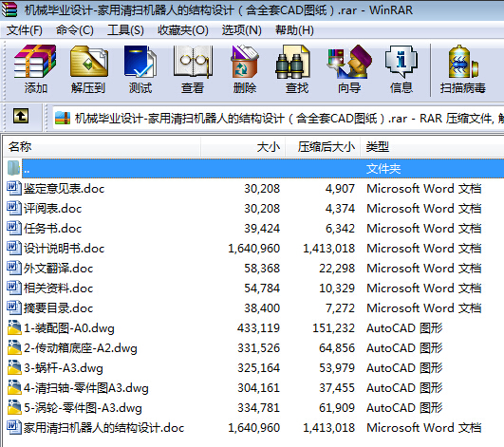The image size is (504, 447).
Task: Open the Commands (命令) menu
Action: [x=75, y=30]
